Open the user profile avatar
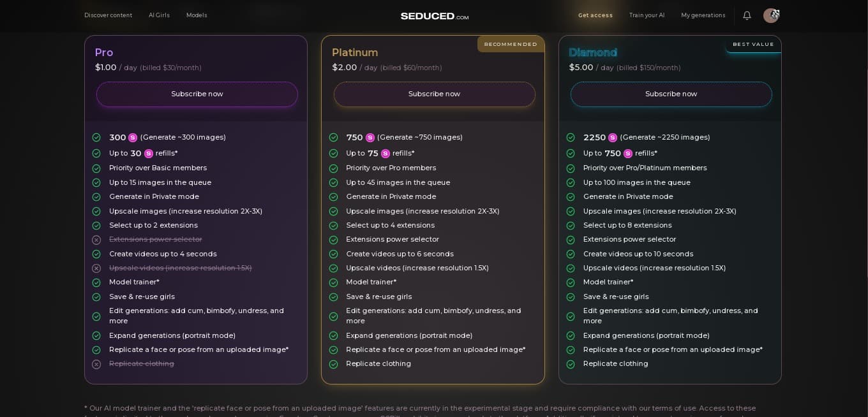The image size is (868, 417). [x=771, y=15]
